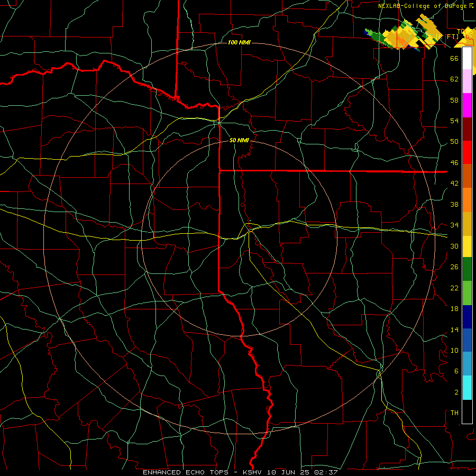The image size is (476, 476).
Task: Click the legend value "14"
Action: click(x=454, y=329)
